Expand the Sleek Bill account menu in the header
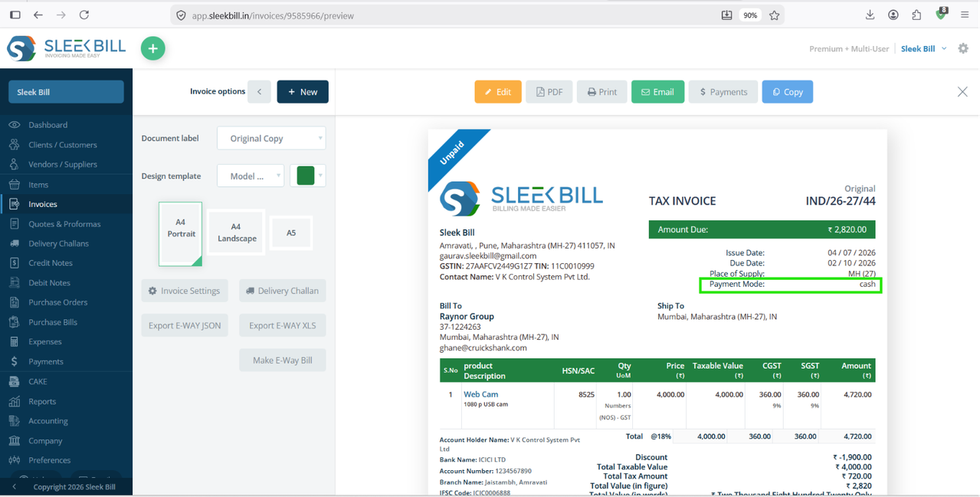 coord(923,48)
